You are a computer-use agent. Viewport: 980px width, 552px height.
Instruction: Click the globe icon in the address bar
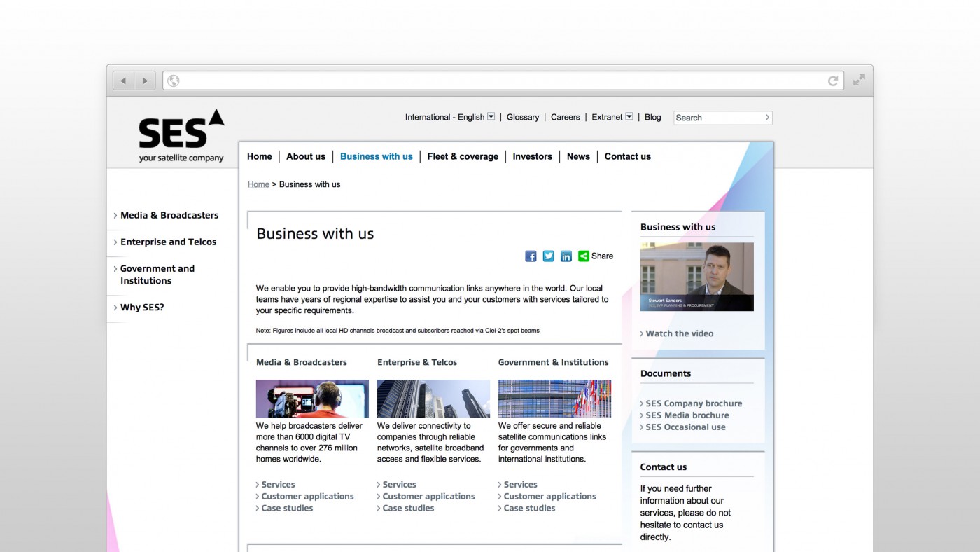pyautogui.click(x=174, y=81)
